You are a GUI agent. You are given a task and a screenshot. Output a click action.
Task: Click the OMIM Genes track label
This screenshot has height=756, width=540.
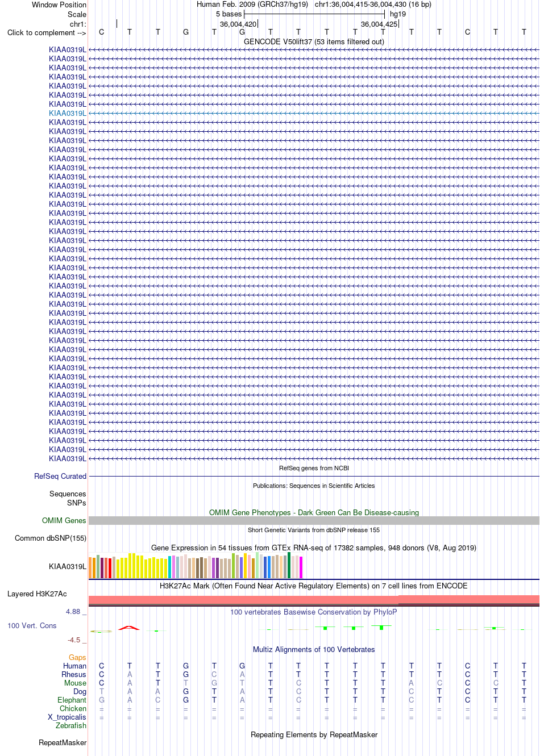64,520
